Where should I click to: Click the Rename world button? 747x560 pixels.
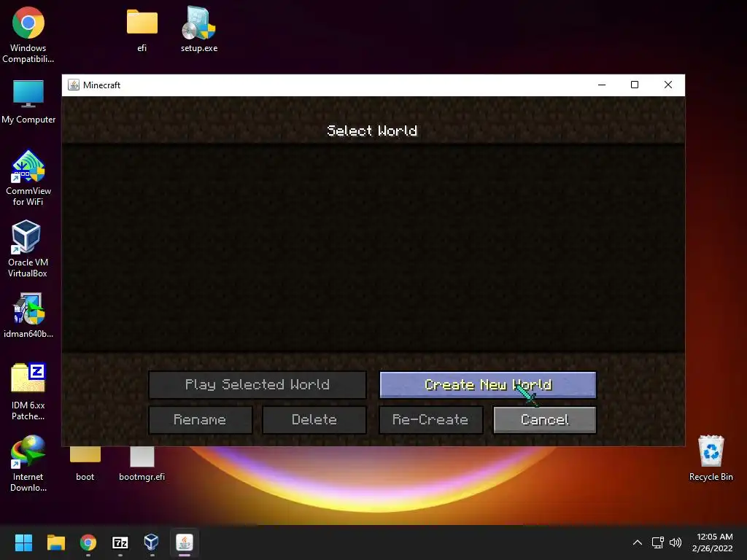(200, 419)
